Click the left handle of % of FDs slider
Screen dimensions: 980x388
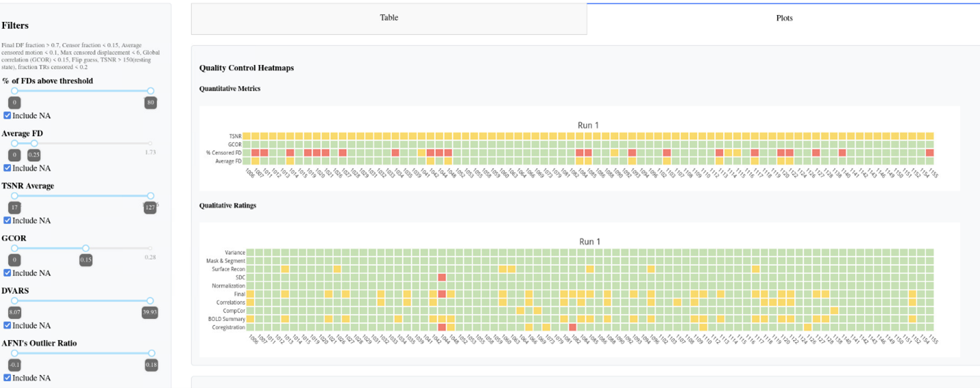14,90
